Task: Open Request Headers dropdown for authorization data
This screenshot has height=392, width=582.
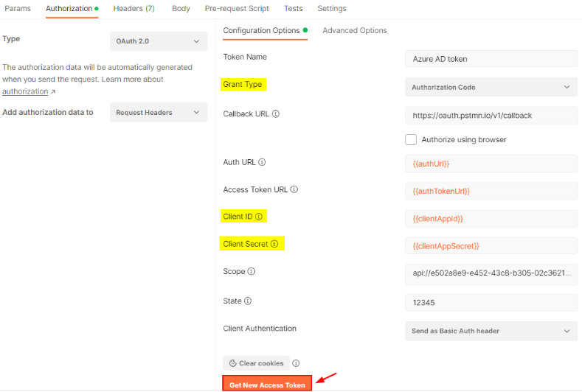Action: click(158, 113)
